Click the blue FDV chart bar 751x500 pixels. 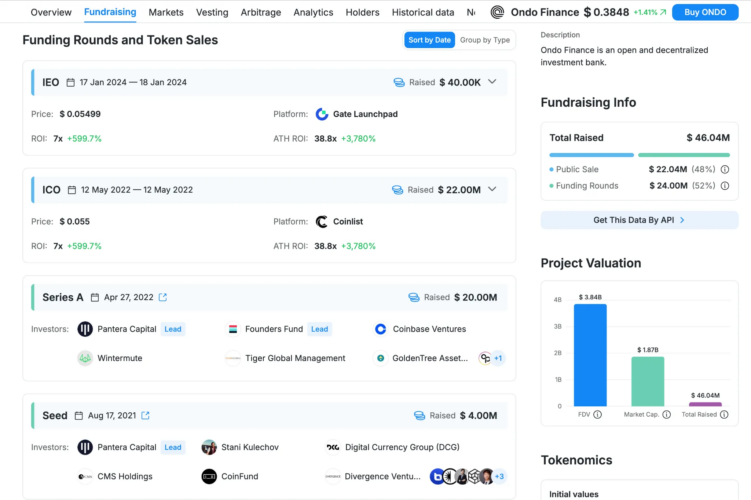click(590, 355)
